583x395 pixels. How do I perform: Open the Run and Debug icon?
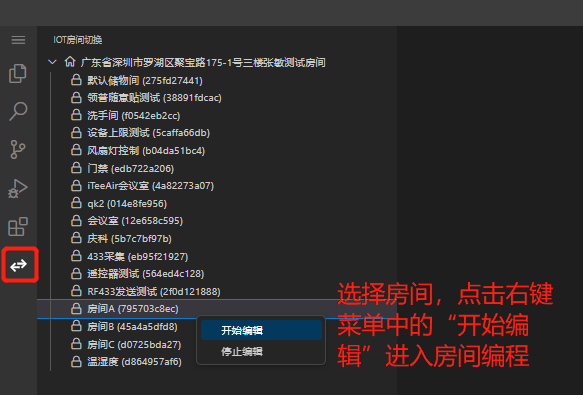(18, 189)
